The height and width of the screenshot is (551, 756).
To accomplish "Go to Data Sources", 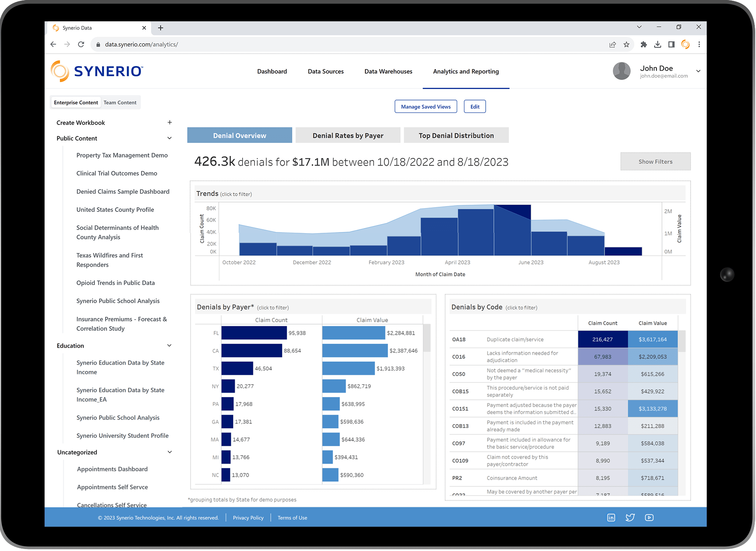I will 326,71.
